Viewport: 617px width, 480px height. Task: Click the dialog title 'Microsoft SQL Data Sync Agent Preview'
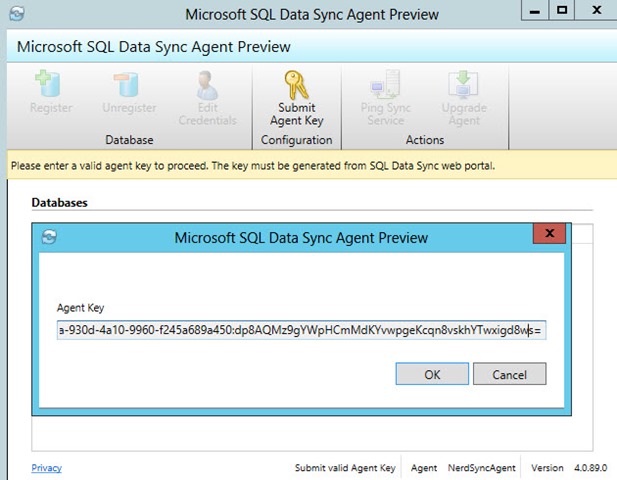tap(301, 238)
